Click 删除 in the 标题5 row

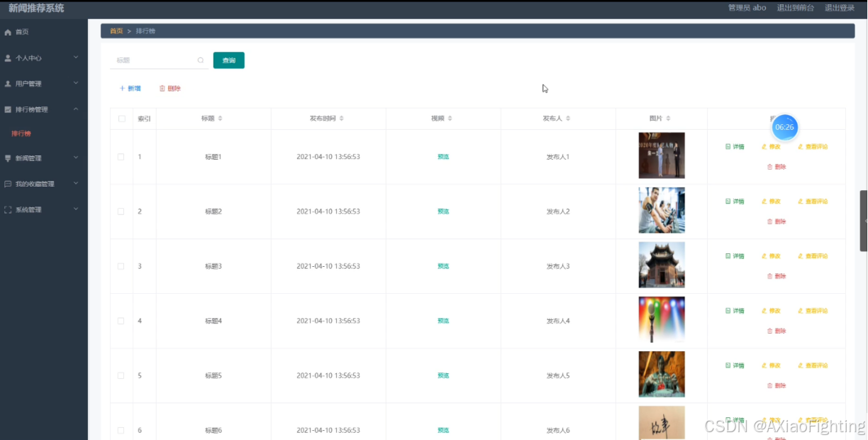(x=777, y=385)
